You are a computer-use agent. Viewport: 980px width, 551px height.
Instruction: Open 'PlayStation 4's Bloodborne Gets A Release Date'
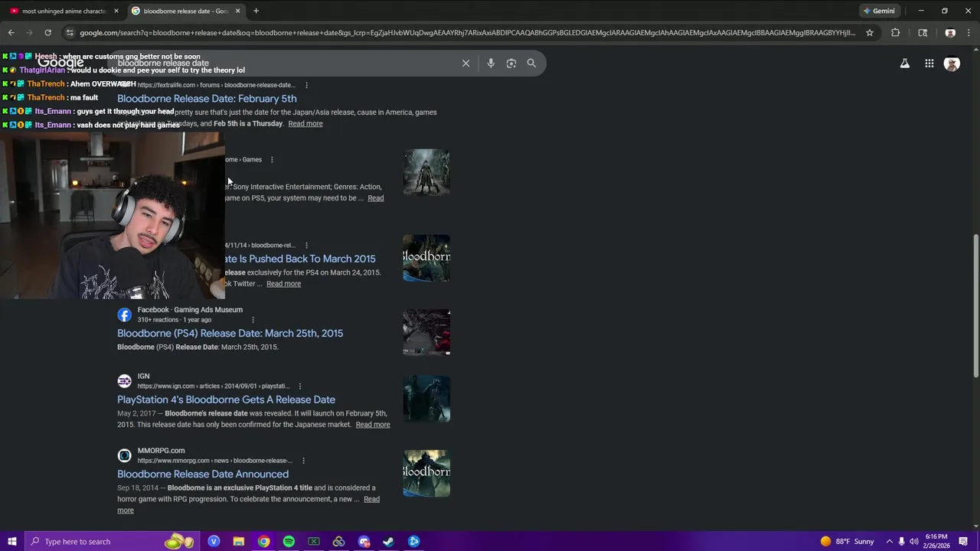tap(226, 399)
